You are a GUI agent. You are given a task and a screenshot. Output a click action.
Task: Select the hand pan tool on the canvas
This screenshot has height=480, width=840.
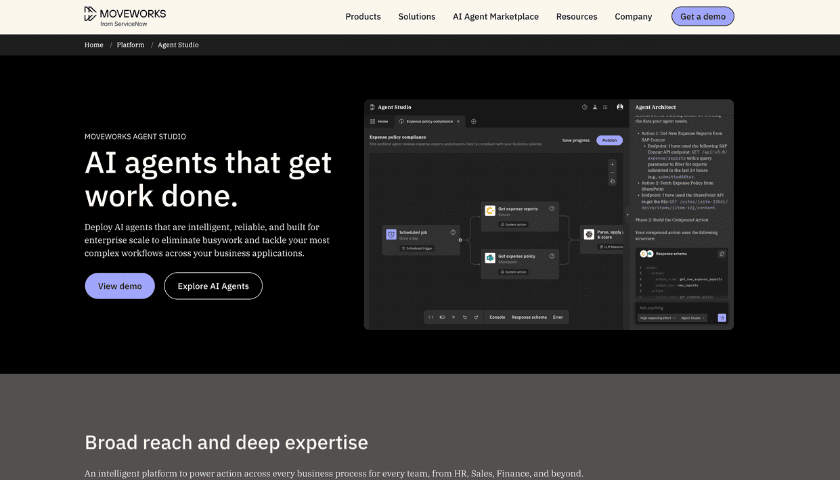click(x=612, y=182)
